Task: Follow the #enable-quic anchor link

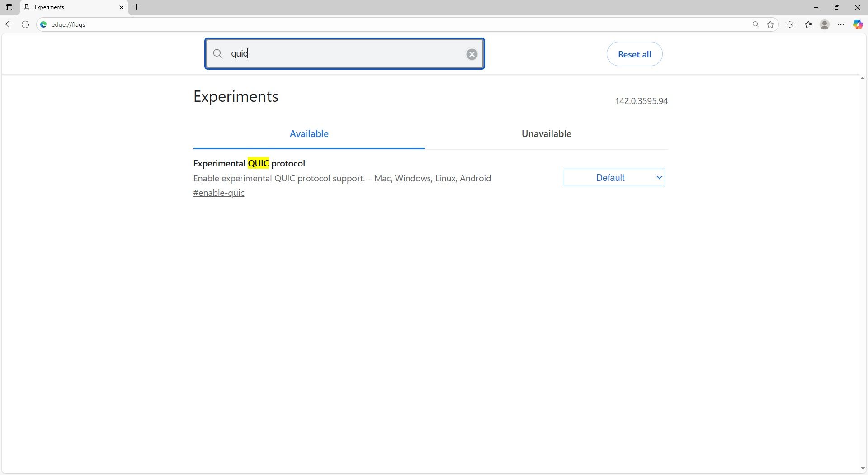Action: [219, 193]
